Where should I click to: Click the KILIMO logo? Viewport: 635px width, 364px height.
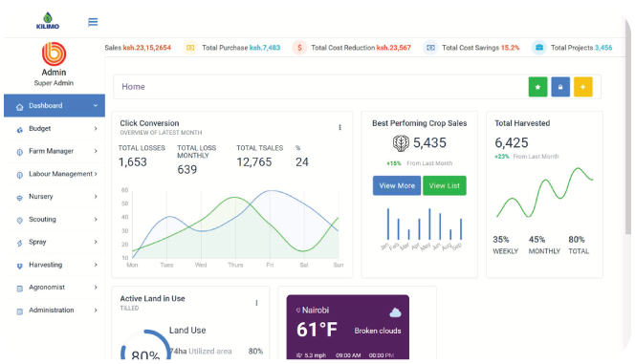pos(48,21)
